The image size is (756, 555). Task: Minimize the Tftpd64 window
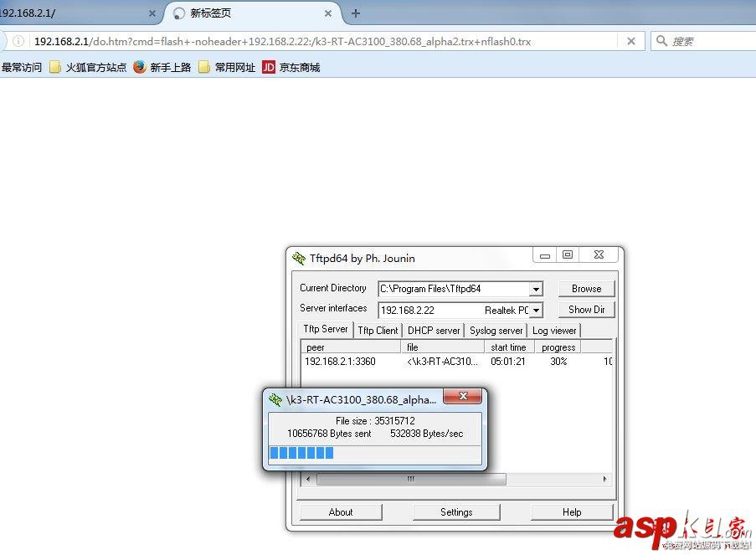click(x=545, y=255)
